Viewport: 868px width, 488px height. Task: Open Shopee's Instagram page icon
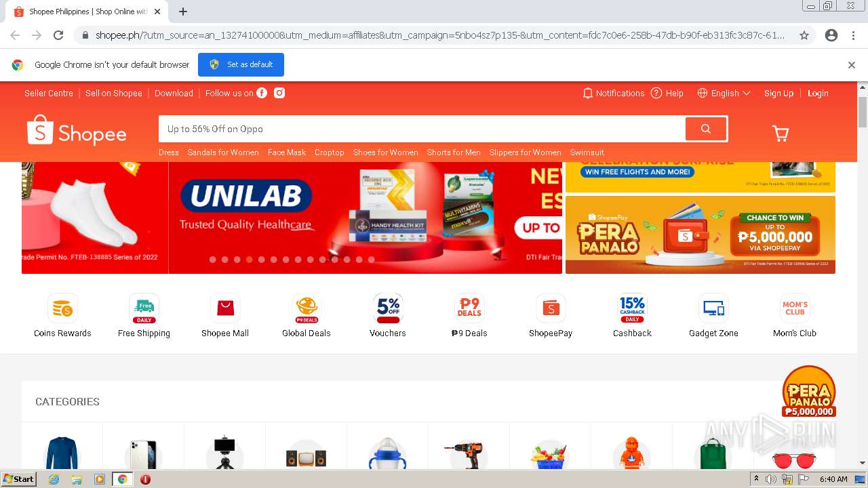(279, 93)
